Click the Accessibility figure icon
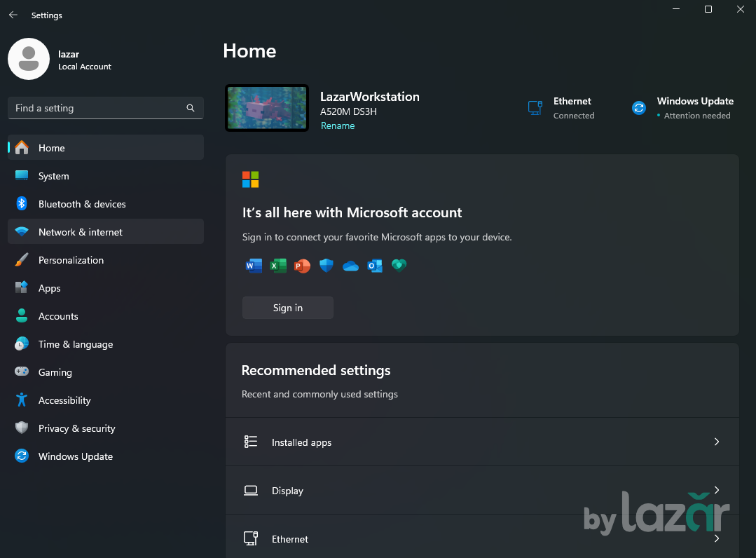This screenshot has height=558, width=756. 22,400
